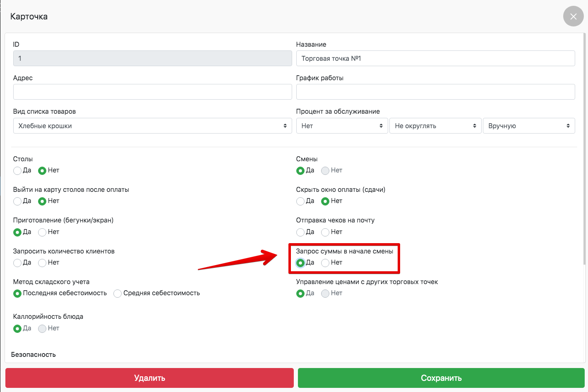This screenshot has width=588, height=392.
Task: Click the green Сохранить button
Action: click(441, 378)
